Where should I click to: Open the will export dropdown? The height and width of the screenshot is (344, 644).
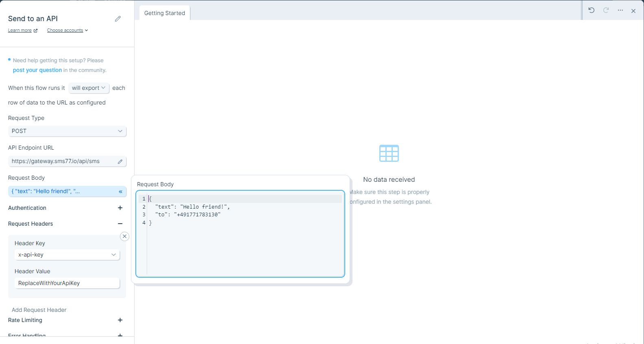coord(89,88)
